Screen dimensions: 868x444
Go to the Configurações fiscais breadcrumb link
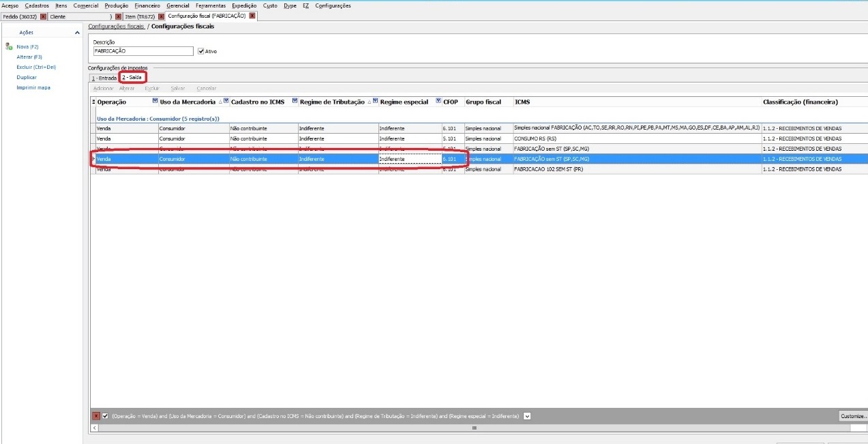pyautogui.click(x=116, y=26)
